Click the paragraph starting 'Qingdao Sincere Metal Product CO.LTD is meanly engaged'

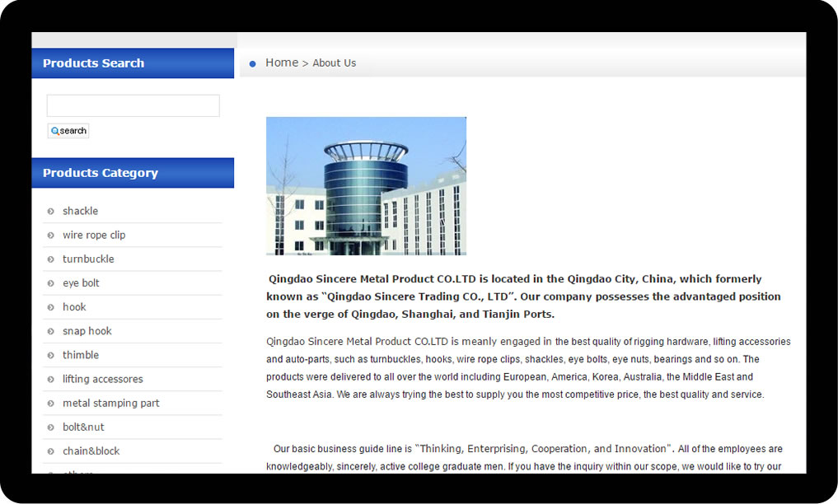point(528,368)
